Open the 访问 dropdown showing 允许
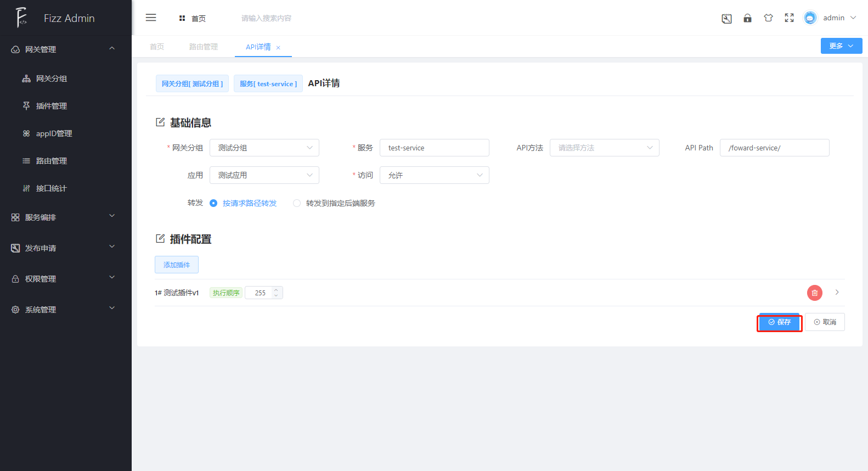Image resolution: width=868 pixels, height=471 pixels. coord(435,175)
